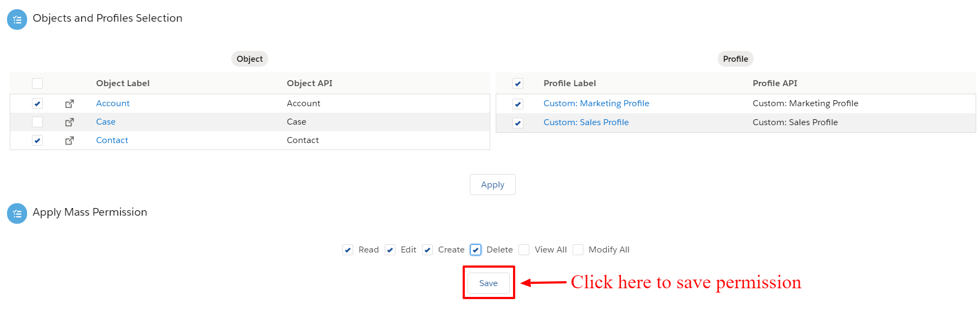
Task: Uncheck the Custom: Sales Profile checkbox
Action: (518, 123)
